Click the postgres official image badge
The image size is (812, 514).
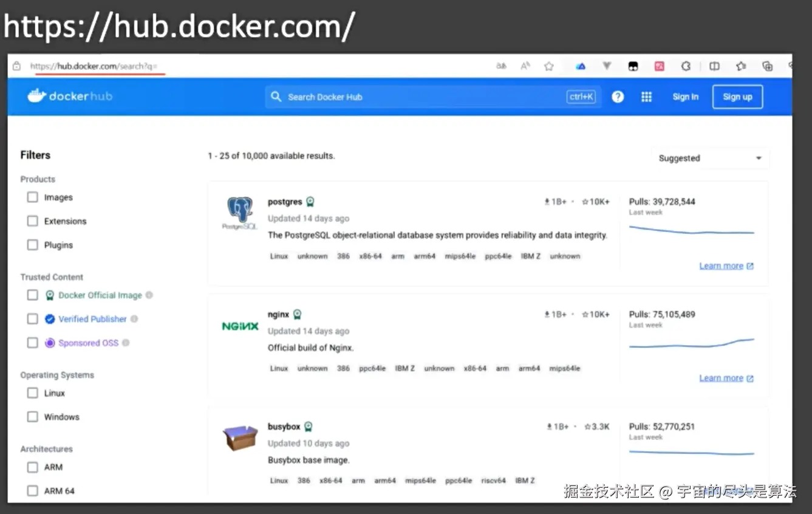tap(310, 202)
